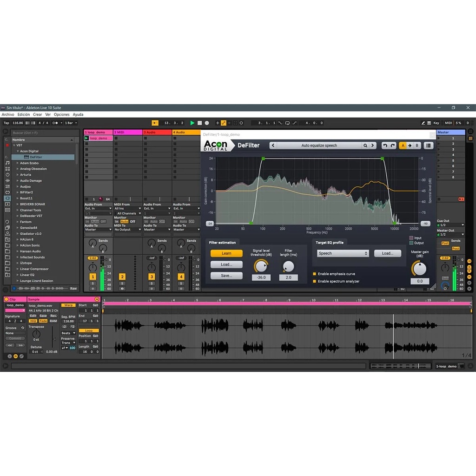Image resolution: width=476 pixels, height=476 pixels.
Task: Click the Record transport button
Action: point(207,123)
